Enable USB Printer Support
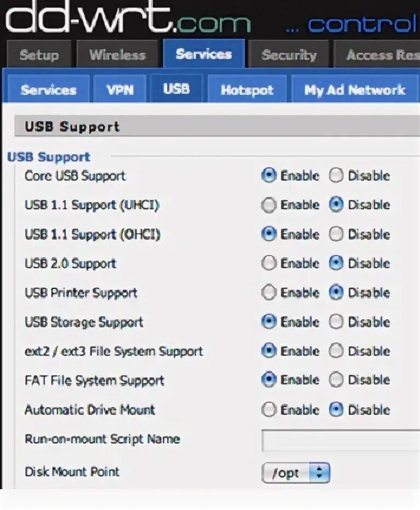This screenshot has width=420, height=510. pyautogui.click(x=269, y=293)
